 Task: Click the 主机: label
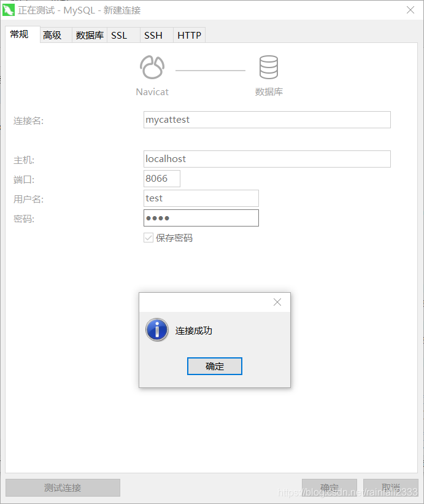24,160
